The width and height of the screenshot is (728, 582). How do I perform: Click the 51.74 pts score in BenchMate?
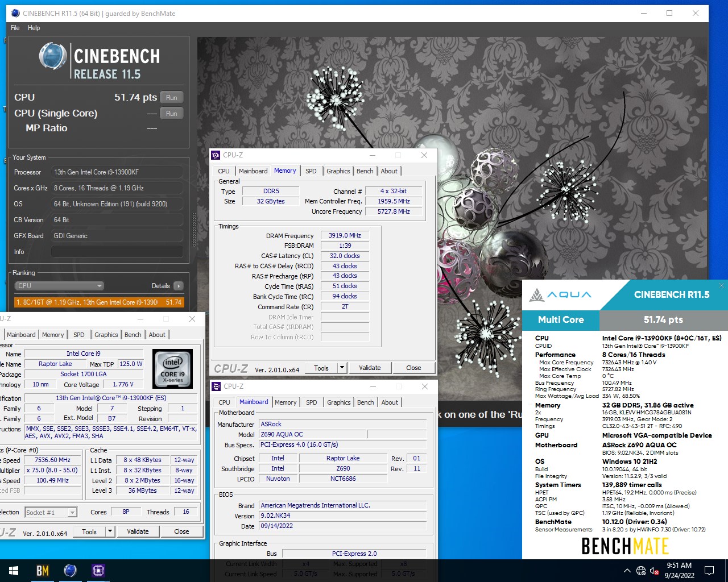663,319
